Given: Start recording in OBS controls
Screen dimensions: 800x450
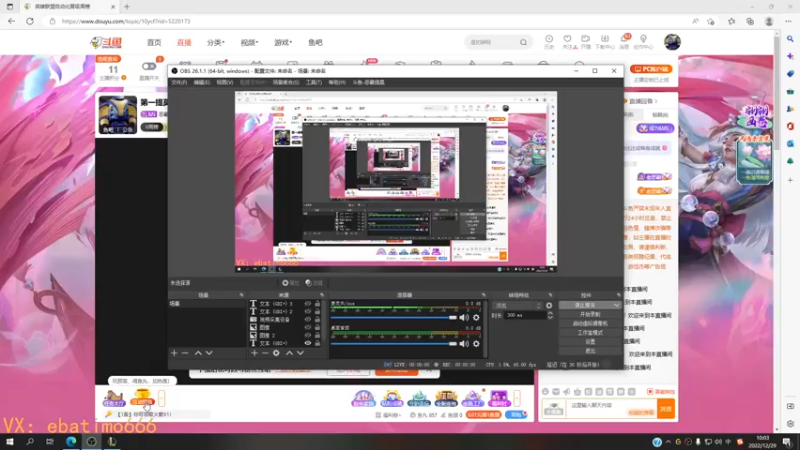Looking at the screenshot, I should coord(590,314).
